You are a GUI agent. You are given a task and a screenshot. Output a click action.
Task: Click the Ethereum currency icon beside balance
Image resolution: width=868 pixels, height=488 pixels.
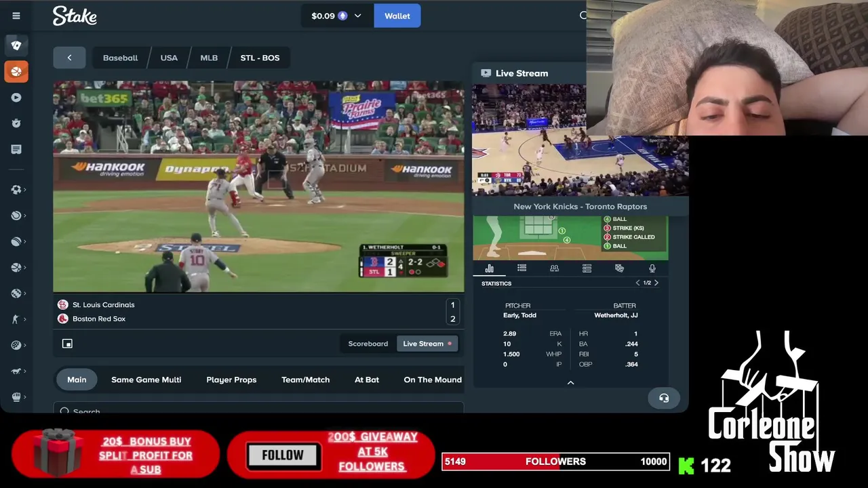pos(342,16)
